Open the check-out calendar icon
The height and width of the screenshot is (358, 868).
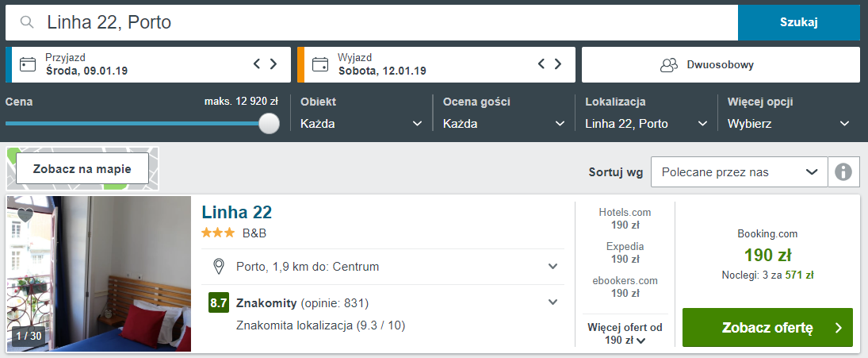click(x=320, y=64)
